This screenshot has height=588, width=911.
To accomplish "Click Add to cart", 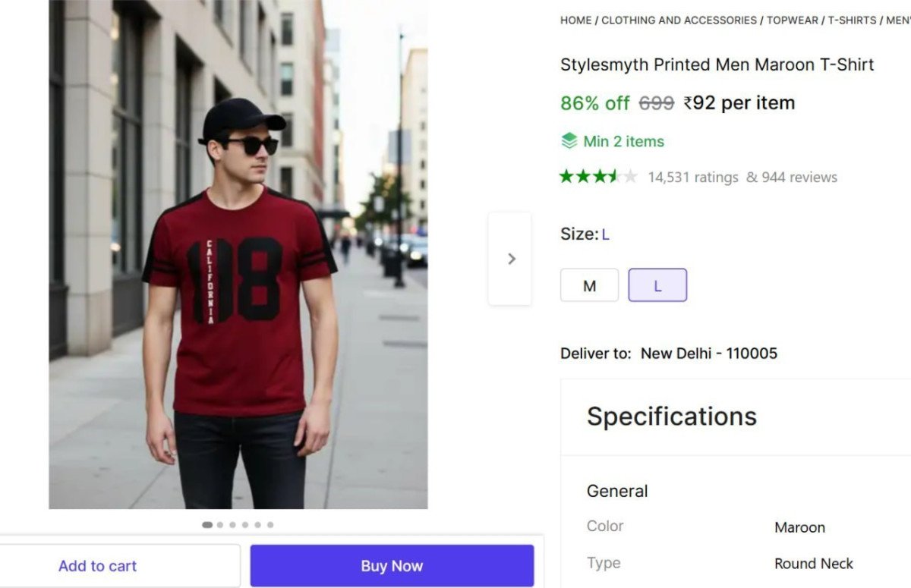I will pyautogui.click(x=98, y=565).
